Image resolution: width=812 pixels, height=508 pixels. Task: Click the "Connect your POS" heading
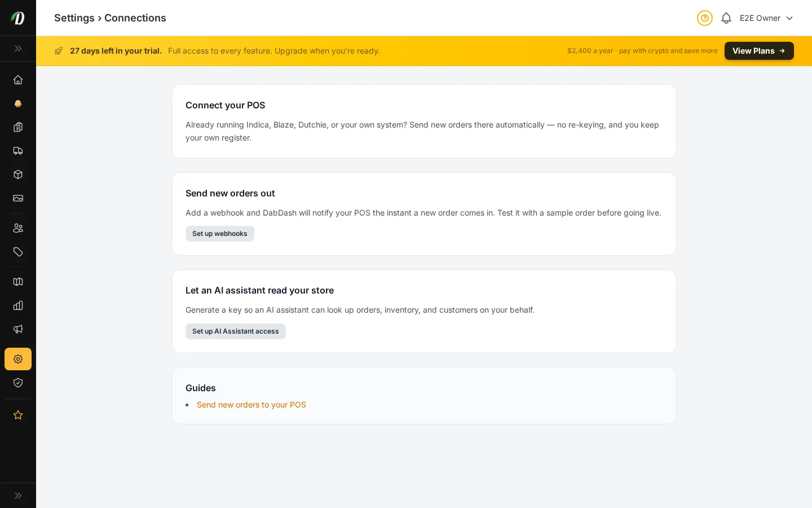point(225,105)
